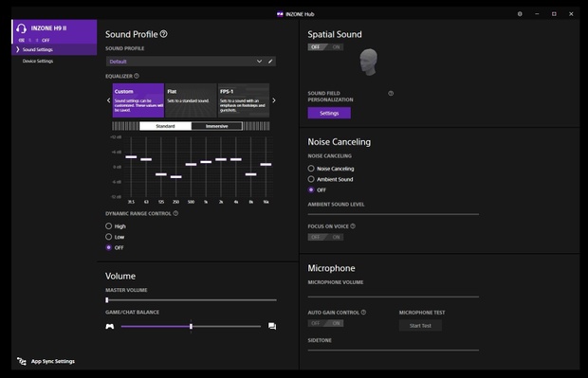This screenshot has height=378, width=588.
Task: Click the INZONE Hub logo in the title bar
Action: coord(280,14)
